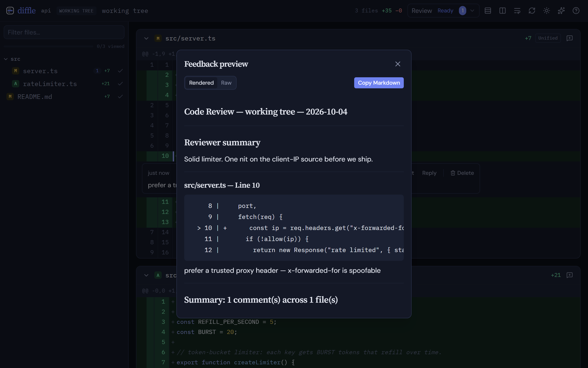Viewport: 588px width, 368px height.
Task: Click the modified M badge on src/server.ts header
Action: (158, 38)
